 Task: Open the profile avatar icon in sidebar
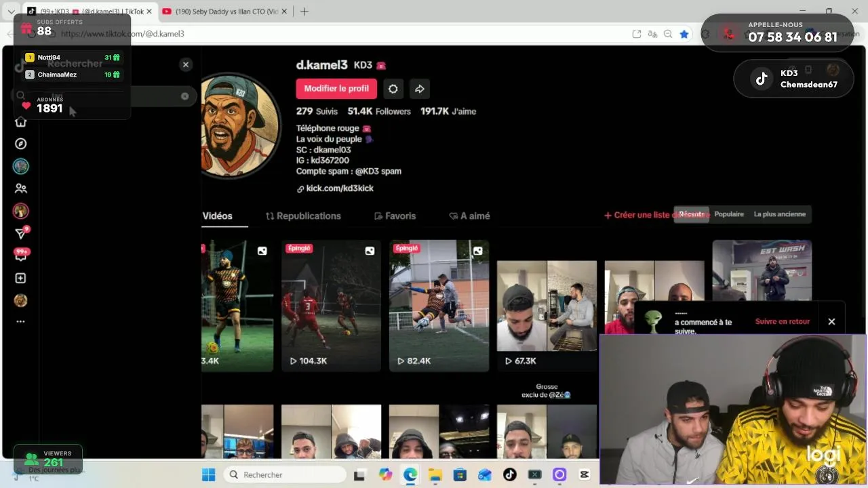(x=21, y=300)
